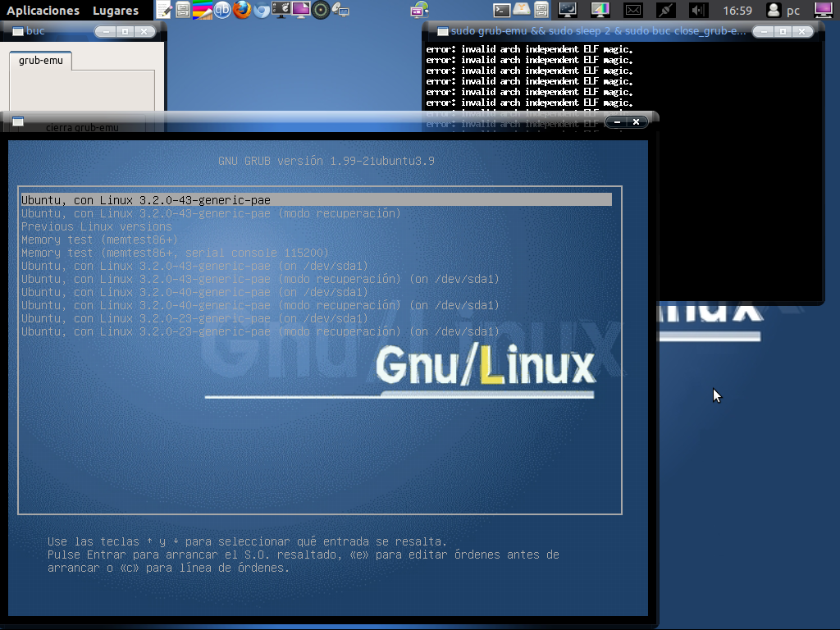Launch the dark circular disc icon

point(321,10)
